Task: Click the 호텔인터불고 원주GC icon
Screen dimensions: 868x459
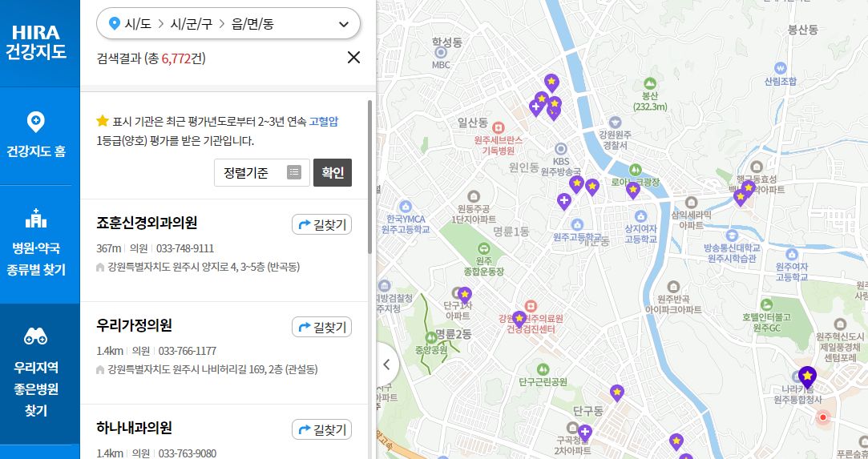Action: coord(767,304)
